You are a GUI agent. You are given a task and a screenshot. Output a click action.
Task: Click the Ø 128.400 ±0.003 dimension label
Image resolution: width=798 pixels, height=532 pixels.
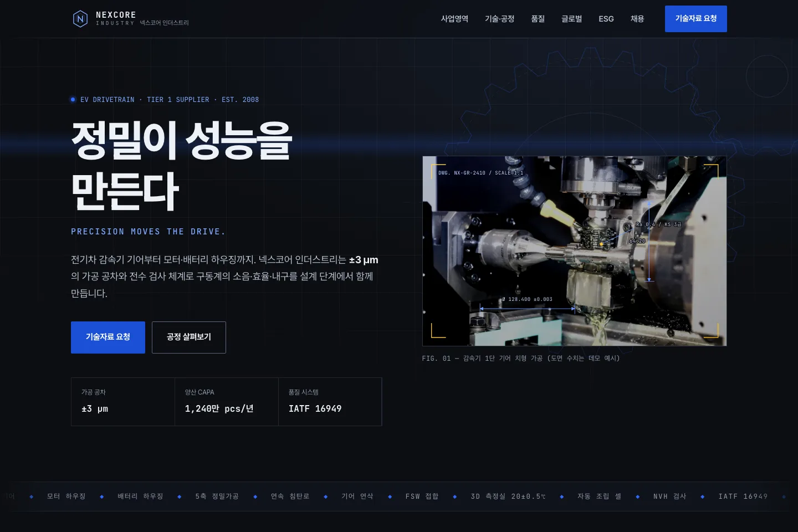(x=527, y=299)
